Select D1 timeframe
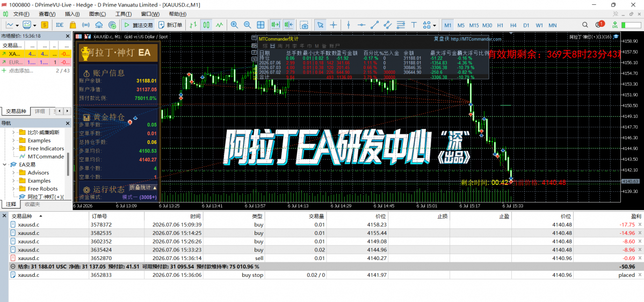Screen dimensions: 644x302 click(526, 25)
